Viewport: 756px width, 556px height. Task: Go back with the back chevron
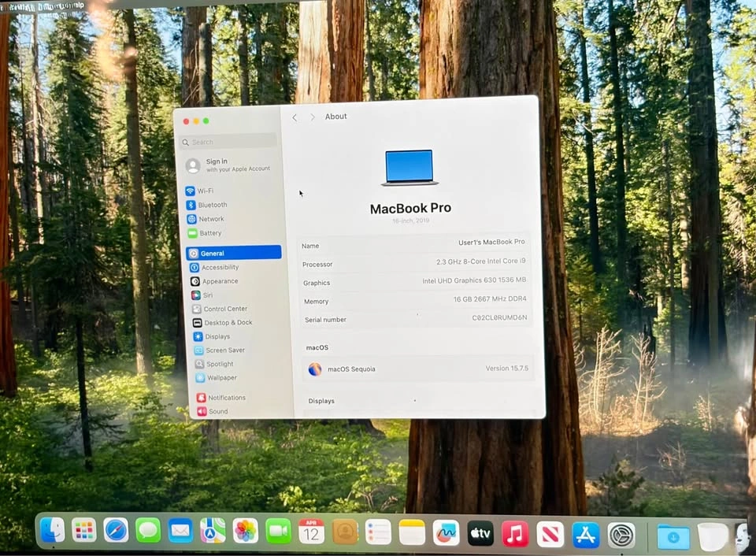pos(295,117)
